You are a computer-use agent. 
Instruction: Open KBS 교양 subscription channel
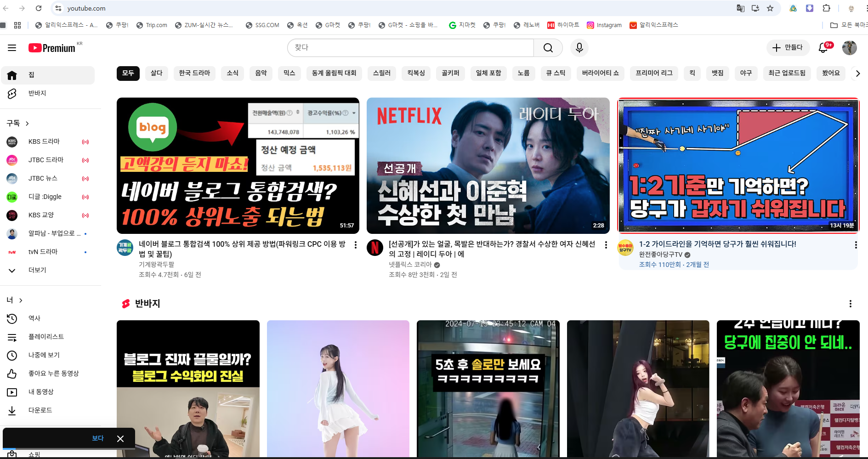click(48, 215)
